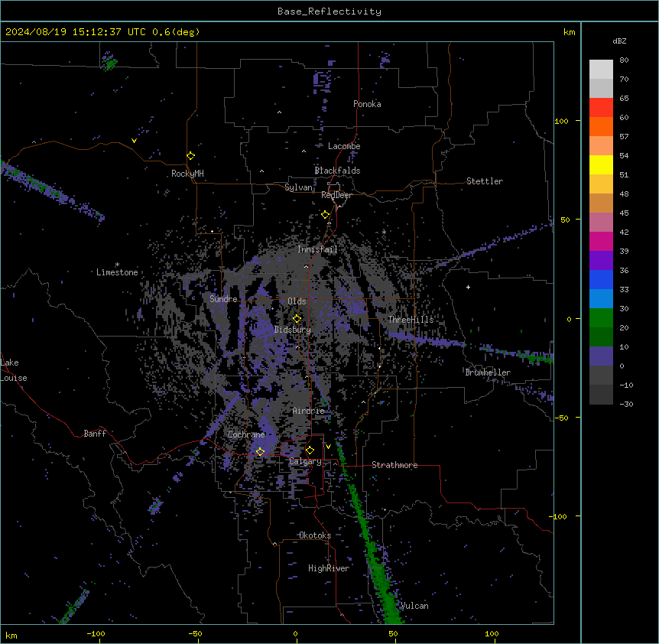Click the RedDeer city label
This screenshot has height=644, width=659.
click(336, 195)
